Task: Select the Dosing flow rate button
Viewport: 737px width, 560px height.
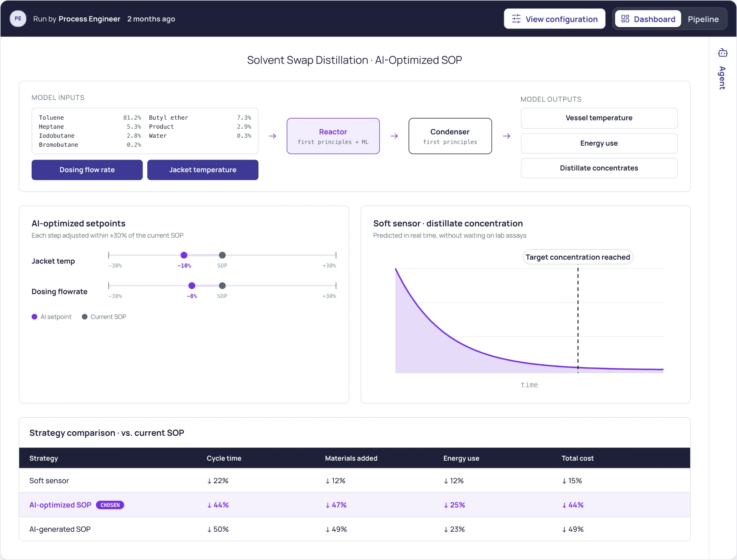Action: 87,170
